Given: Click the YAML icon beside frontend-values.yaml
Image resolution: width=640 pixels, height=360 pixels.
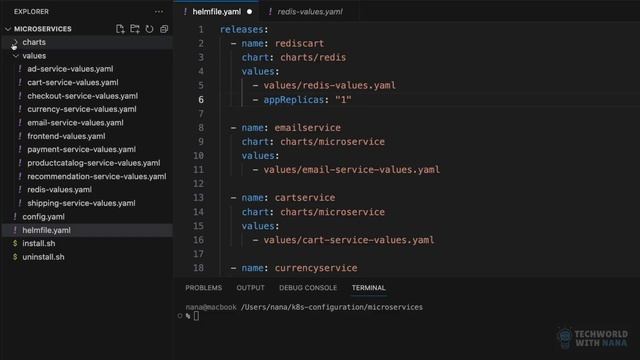Looking at the screenshot, I should click(x=20, y=136).
